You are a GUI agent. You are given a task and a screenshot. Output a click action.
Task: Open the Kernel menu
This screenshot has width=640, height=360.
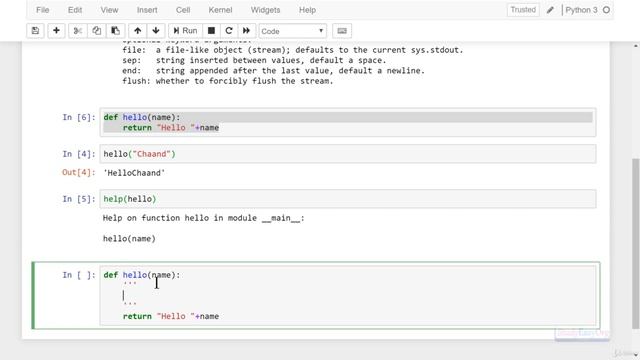coord(220,10)
